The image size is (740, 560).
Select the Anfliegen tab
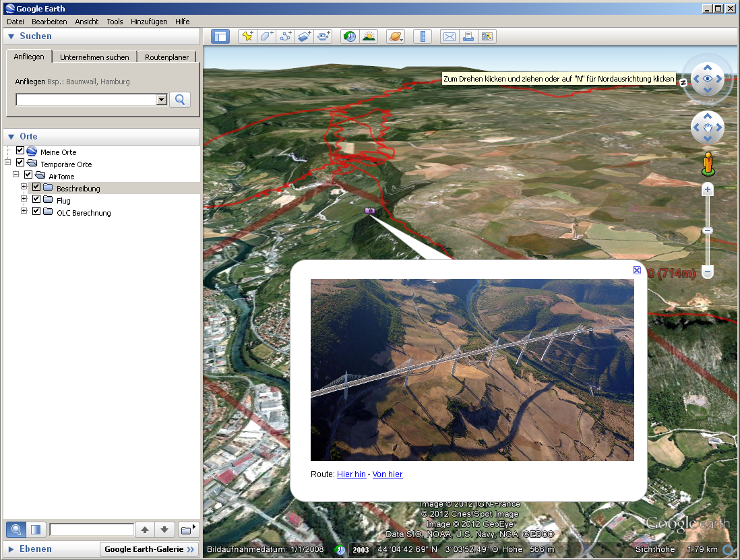29,57
